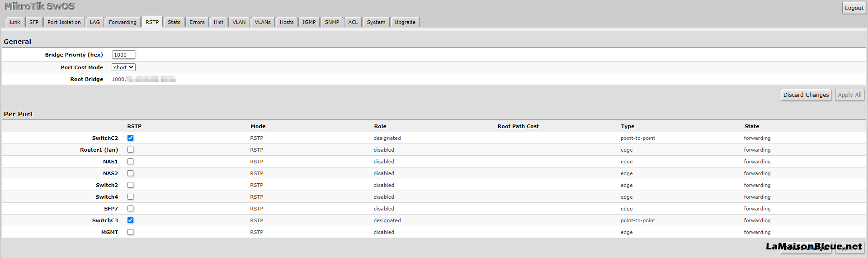Open the Link tab

click(15, 22)
